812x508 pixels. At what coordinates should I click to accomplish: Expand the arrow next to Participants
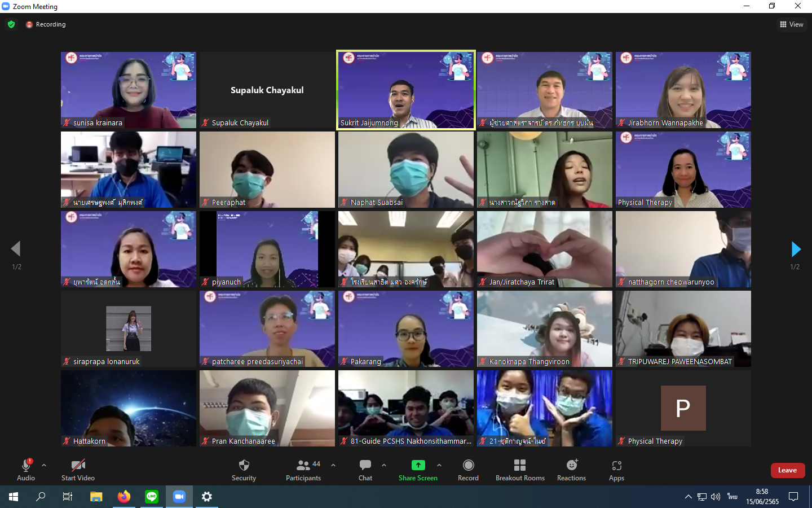[333, 465]
